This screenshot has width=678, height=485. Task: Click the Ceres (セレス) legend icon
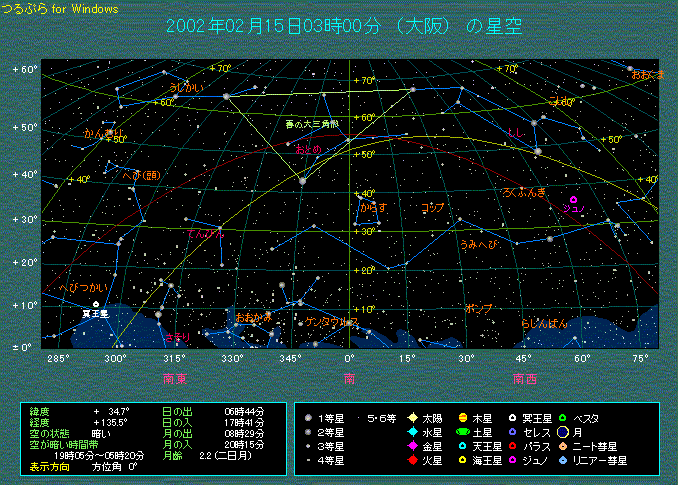[x=514, y=432]
